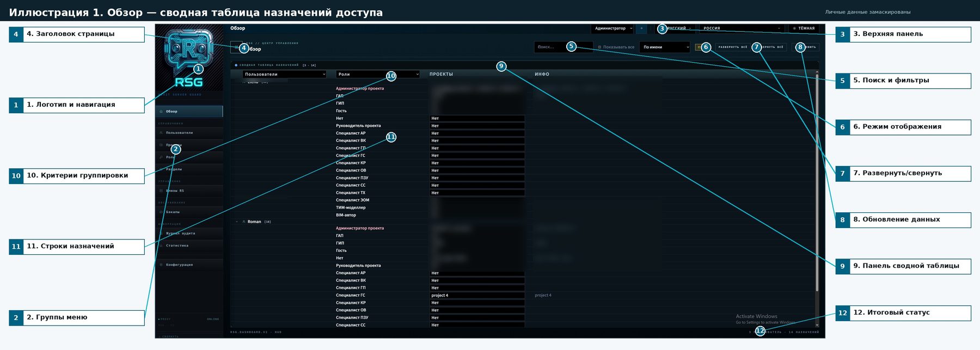Open the Обзор menu item

(189, 111)
